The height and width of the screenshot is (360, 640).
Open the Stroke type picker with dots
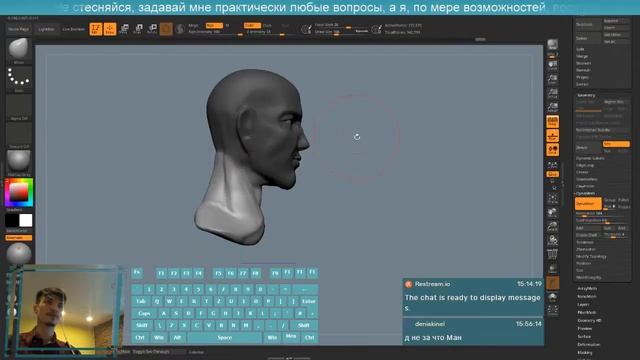coord(19,79)
